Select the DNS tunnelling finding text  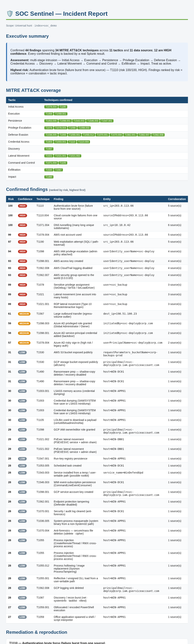click(74, 227)
